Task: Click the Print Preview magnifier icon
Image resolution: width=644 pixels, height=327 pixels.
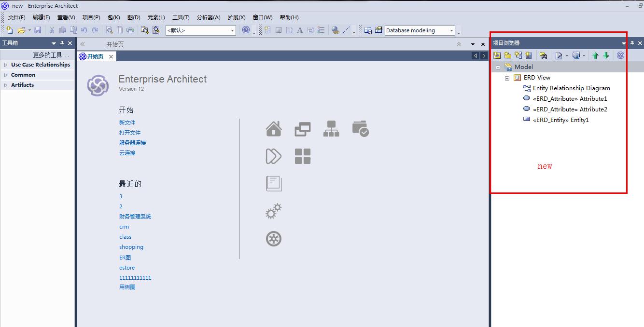Action: click(110, 30)
